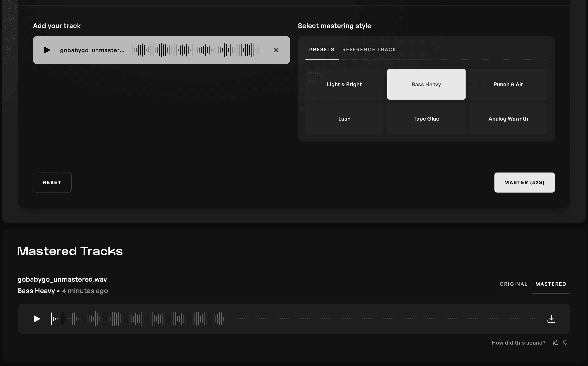Screen dimensions: 588x366
Task: Select the Lush mastering preset
Action: [344, 118]
